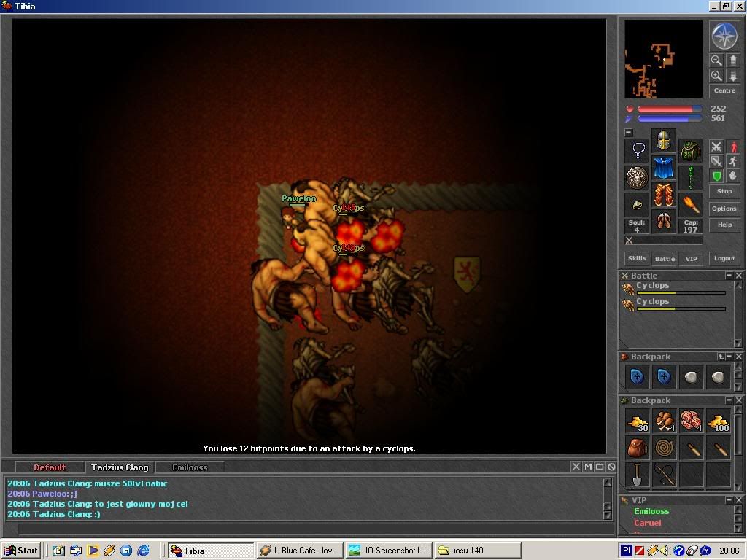Viewport: 747px width, 560px height.
Task: Click the second blue rune in backpack
Action: pos(664,377)
